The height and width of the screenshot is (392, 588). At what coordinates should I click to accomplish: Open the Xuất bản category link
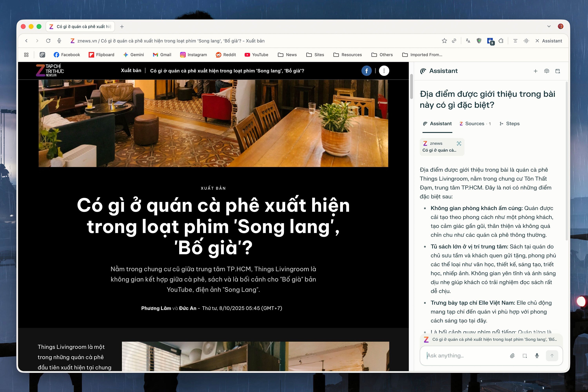[x=131, y=71]
